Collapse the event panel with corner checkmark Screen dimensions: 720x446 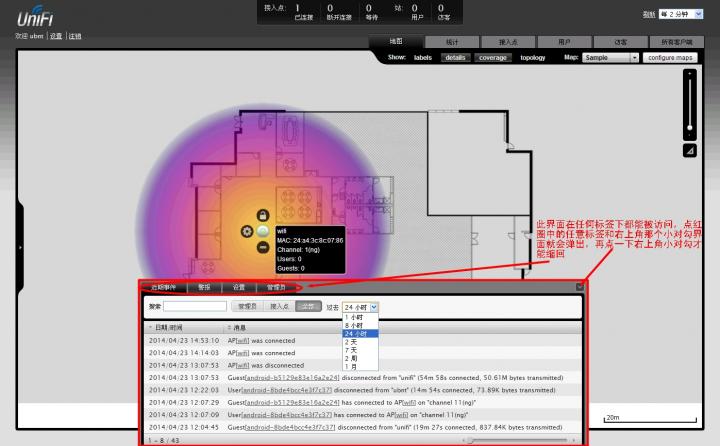(x=579, y=287)
